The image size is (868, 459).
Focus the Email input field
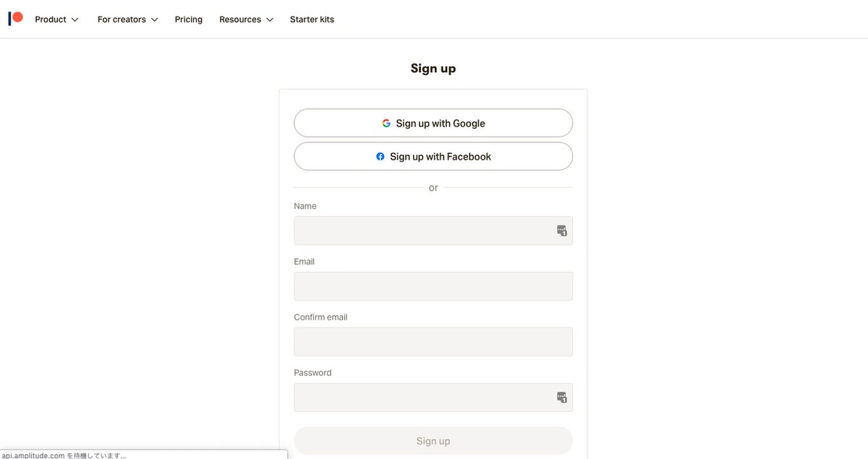433,286
